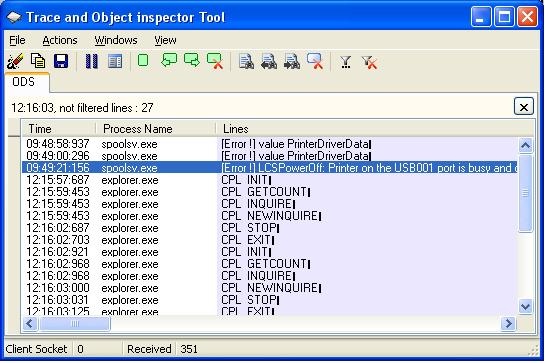Select the CPL STOP row at 12:16:03:031

coord(270,300)
